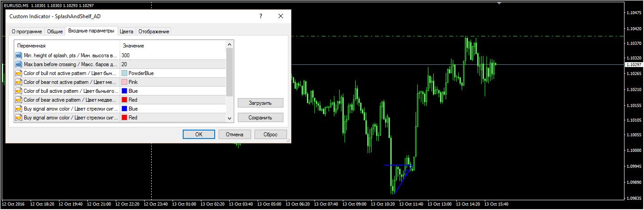Click the 1.10475 price scale label
Viewport: 644px width, 210px height.
(633, 13)
